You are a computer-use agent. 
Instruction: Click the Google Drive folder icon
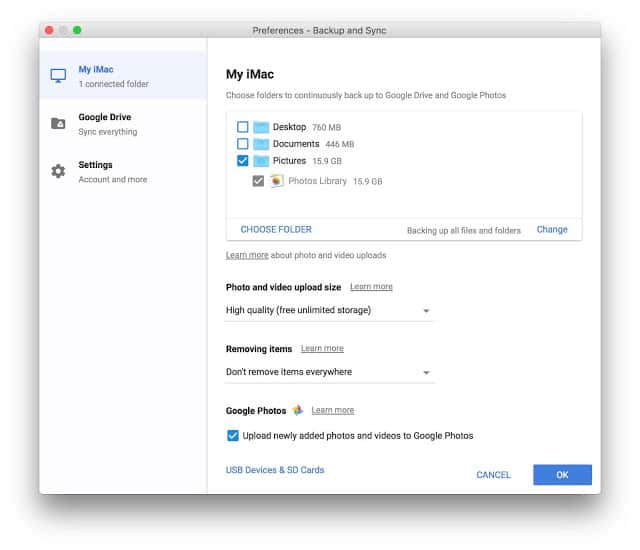58,123
